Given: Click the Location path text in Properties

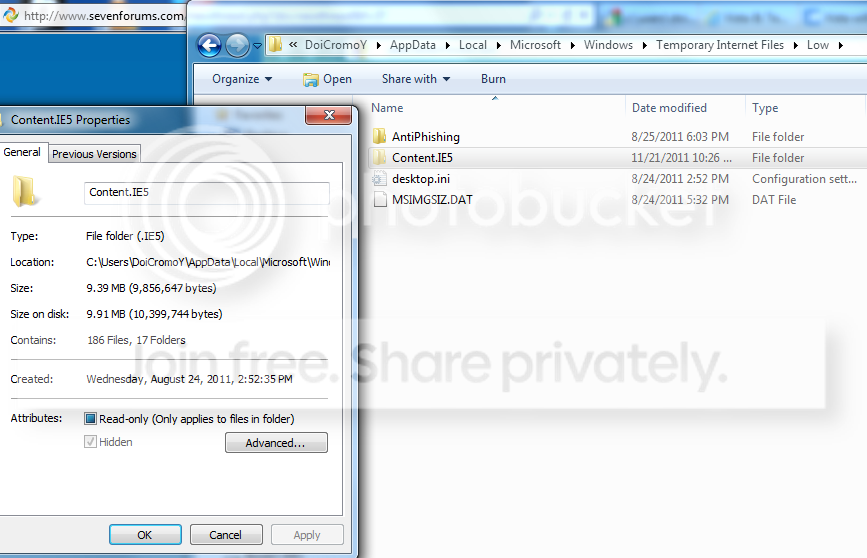Looking at the screenshot, I should 208,262.
